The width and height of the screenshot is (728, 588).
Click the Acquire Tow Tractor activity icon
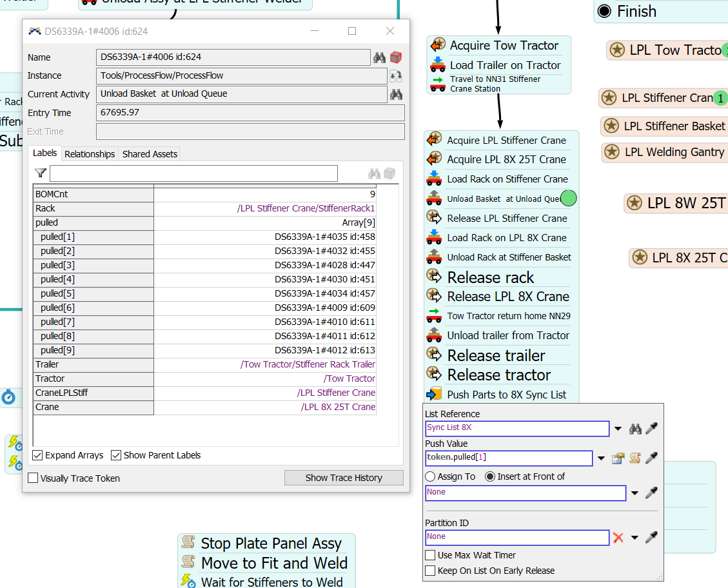[x=437, y=45]
